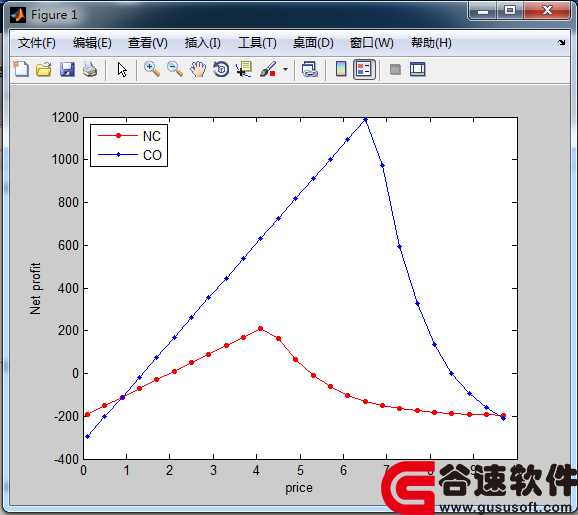Open the 工具(T) menu
This screenshot has width=578, height=515.
pos(257,43)
